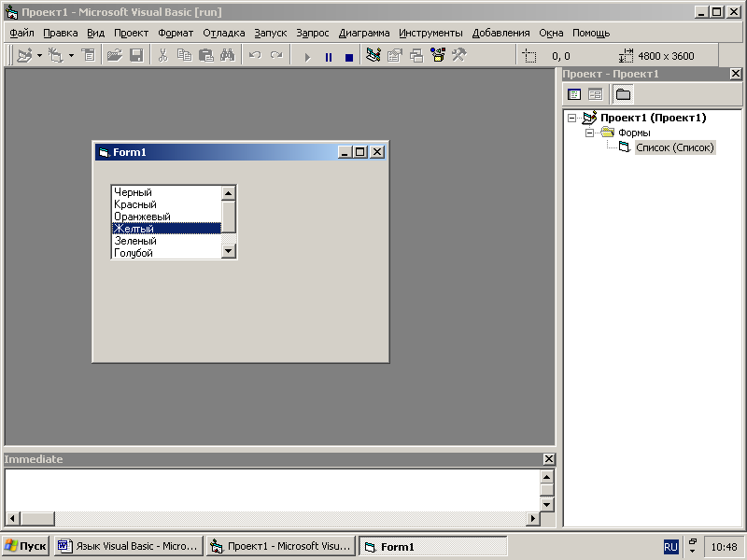Open the Properties Window toolbar icon

394,56
